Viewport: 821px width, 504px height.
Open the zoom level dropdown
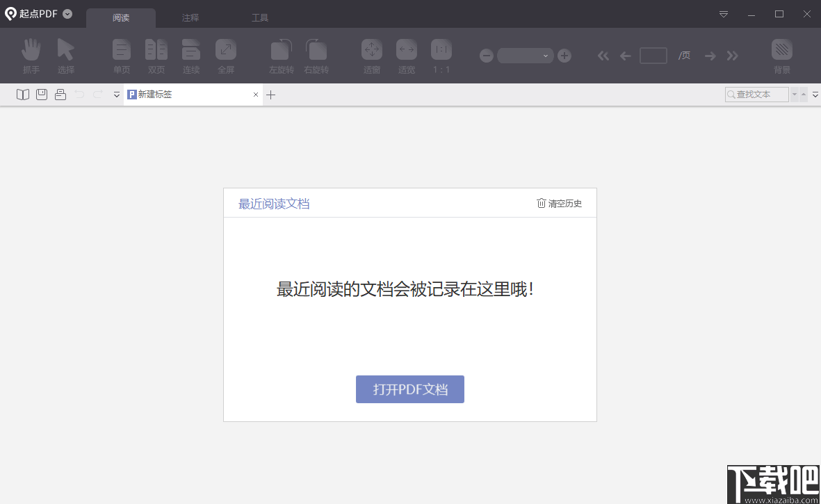[545, 56]
